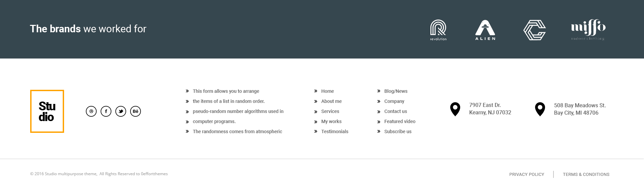The height and width of the screenshot is (190, 644).
Task: Open the Facebook social icon
Action: (106, 111)
